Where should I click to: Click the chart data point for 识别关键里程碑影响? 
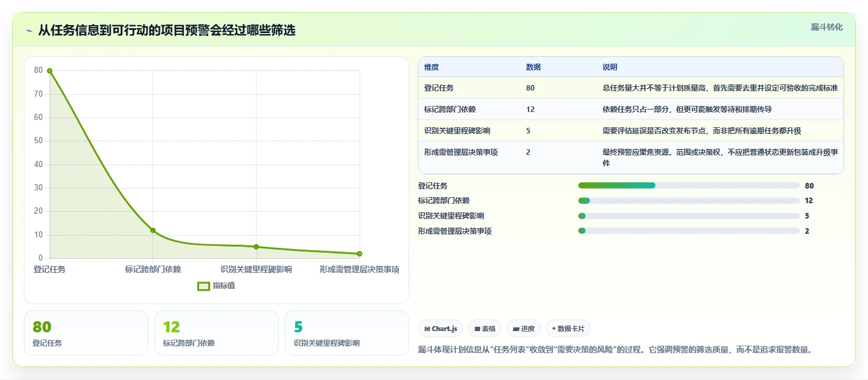click(256, 247)
